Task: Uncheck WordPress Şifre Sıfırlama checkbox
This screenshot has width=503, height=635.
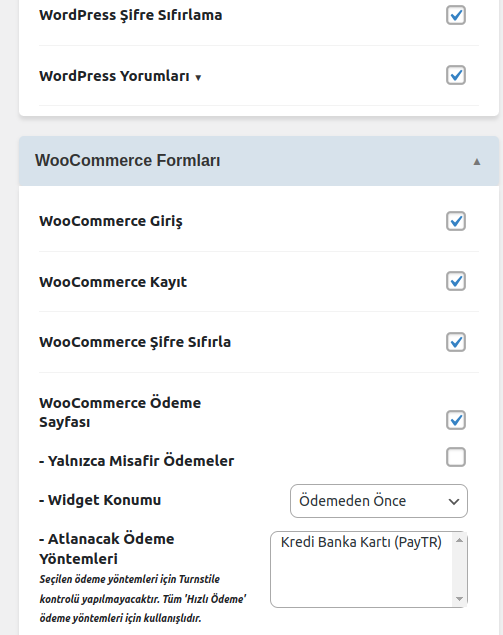Action: coord(456,15)
